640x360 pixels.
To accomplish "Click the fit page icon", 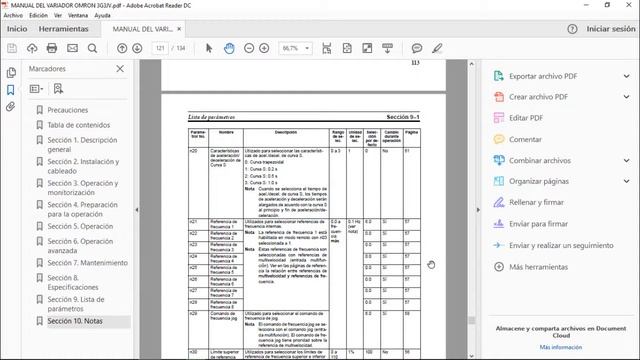I will click(x=347, y=48).
